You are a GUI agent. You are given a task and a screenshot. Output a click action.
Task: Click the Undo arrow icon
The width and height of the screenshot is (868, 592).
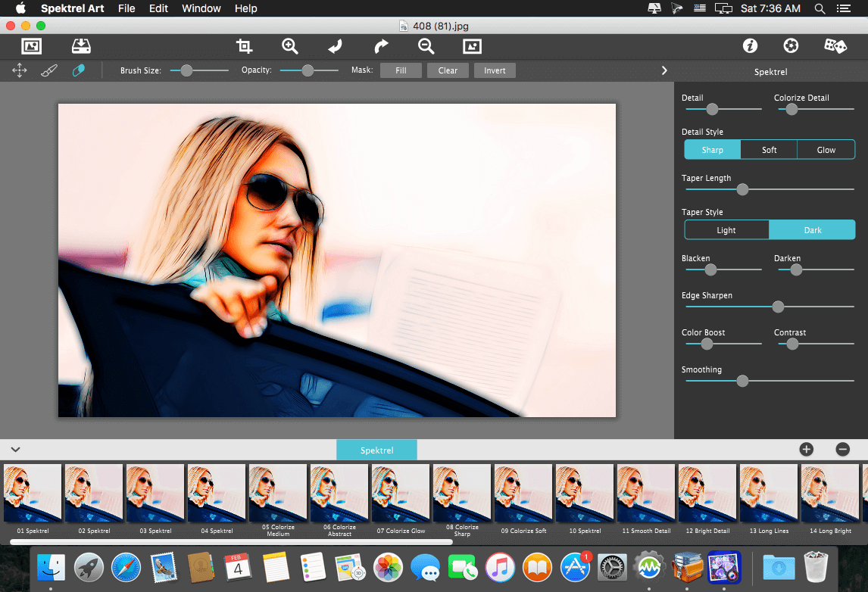(336, 46)
